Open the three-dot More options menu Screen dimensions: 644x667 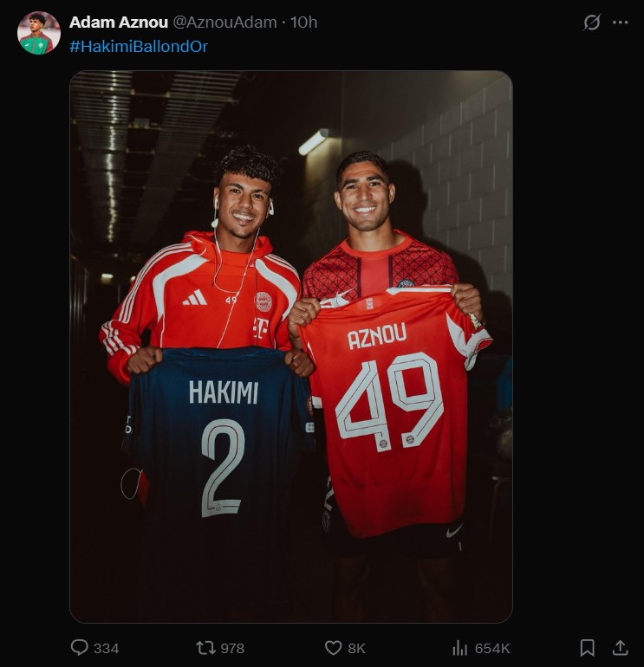coord(621,23)
